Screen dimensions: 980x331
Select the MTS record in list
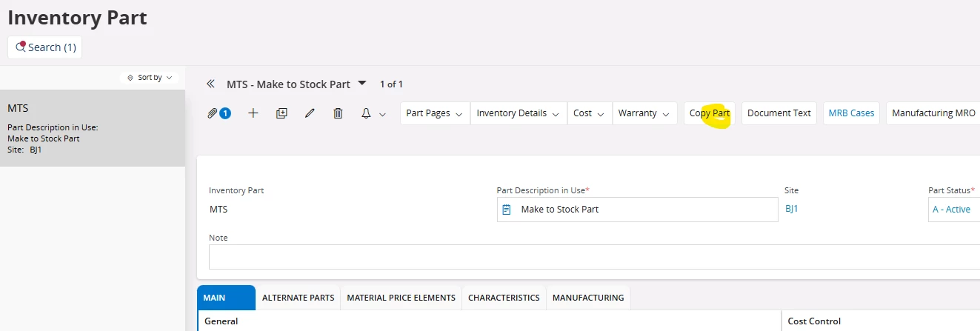(x=93, y=128)
